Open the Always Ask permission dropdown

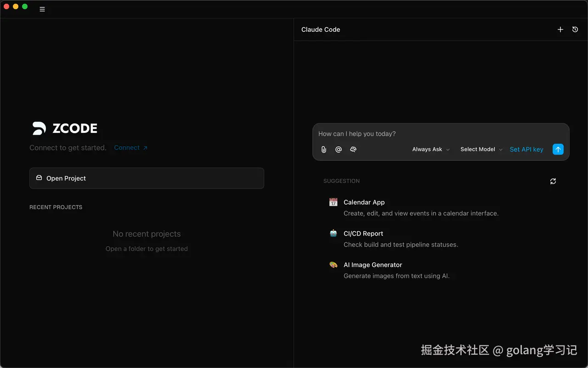431,149
